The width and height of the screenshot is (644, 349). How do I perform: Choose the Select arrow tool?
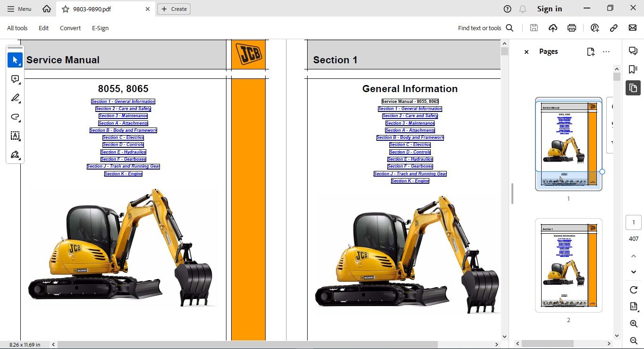pos(15,60)
